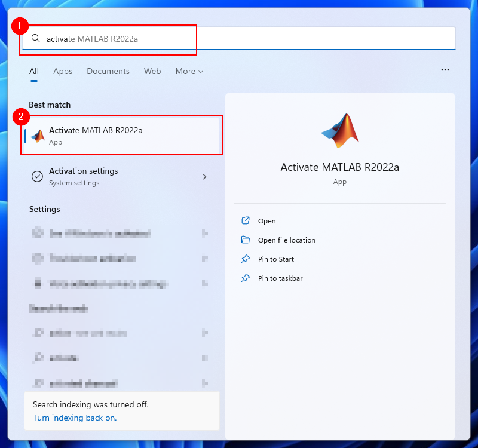
Task: Click the Best match heading
Action: pos(50,105)
